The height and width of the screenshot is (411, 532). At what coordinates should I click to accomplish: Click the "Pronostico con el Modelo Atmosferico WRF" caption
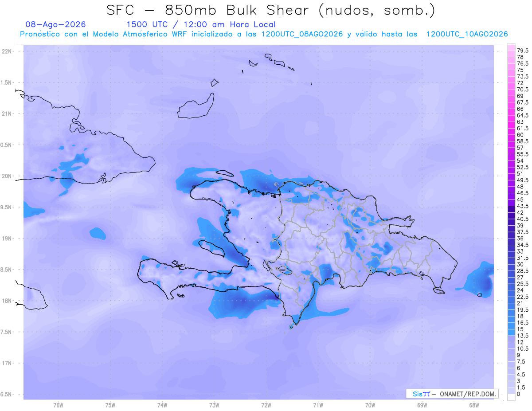click(104, 34)
